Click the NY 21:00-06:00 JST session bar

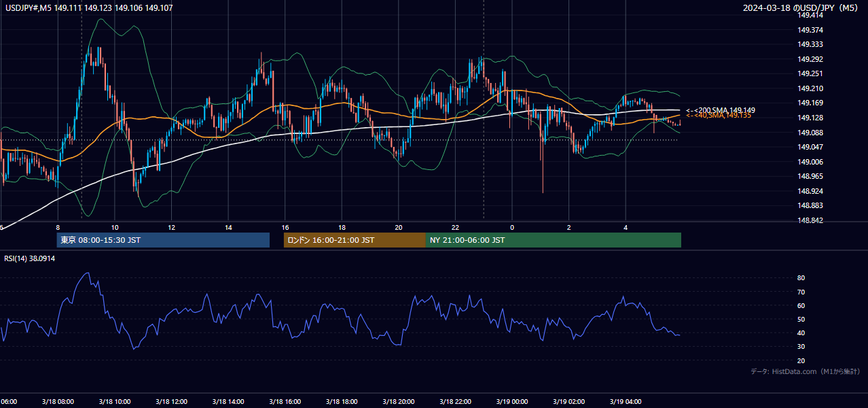(554, 240)
